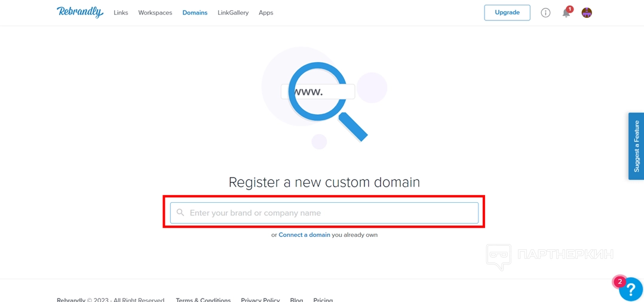This screenshot has height=302, width=644.
Task: Open the notifications bell
Action: point(566,13)
